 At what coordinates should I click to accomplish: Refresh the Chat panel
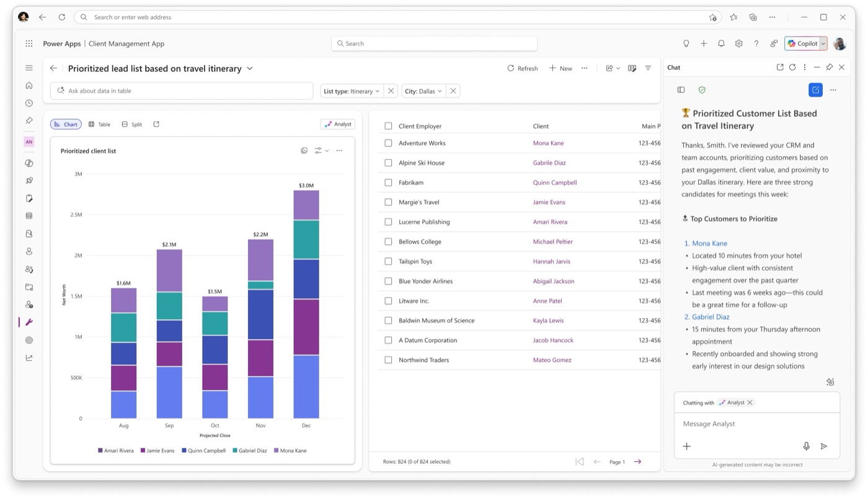792,67
